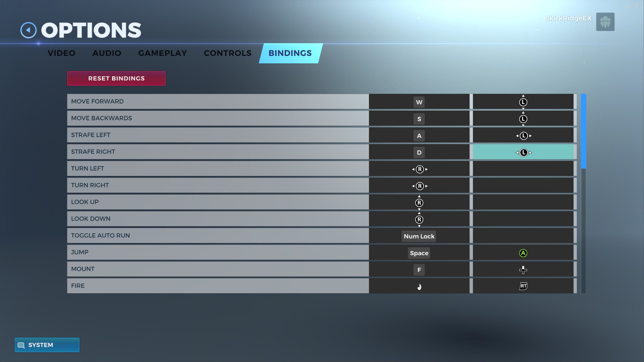This screenshot has width=644, height=362.
Task: Open the GAMEPLAY settings tab
Action: coord(162,53)
